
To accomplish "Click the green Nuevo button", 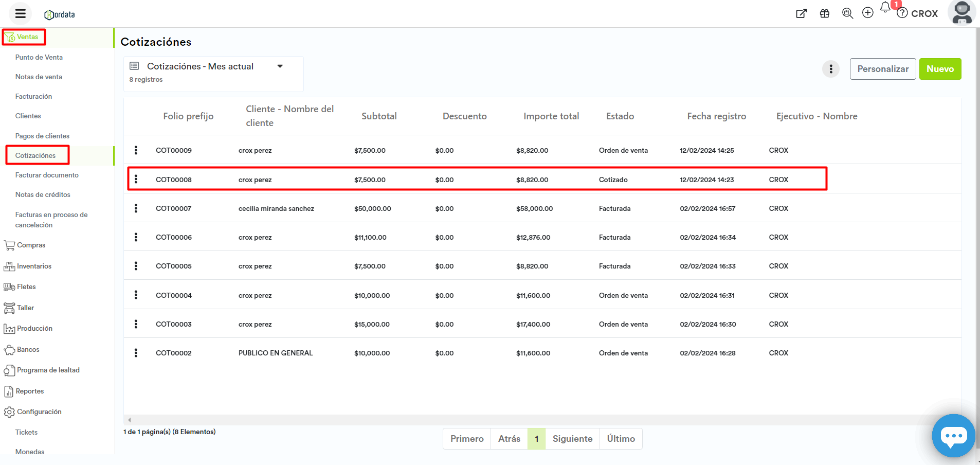I will (x=940, y=69).
